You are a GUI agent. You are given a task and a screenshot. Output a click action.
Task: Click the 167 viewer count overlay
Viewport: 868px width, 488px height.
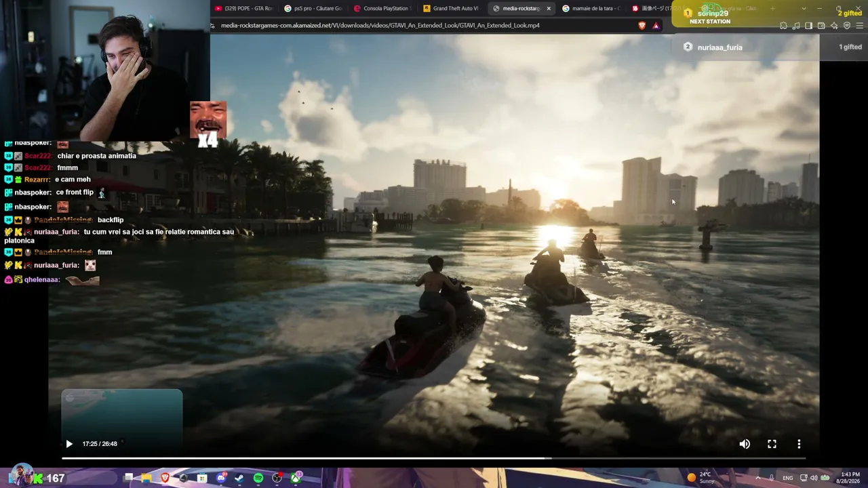tap(56, 479)
